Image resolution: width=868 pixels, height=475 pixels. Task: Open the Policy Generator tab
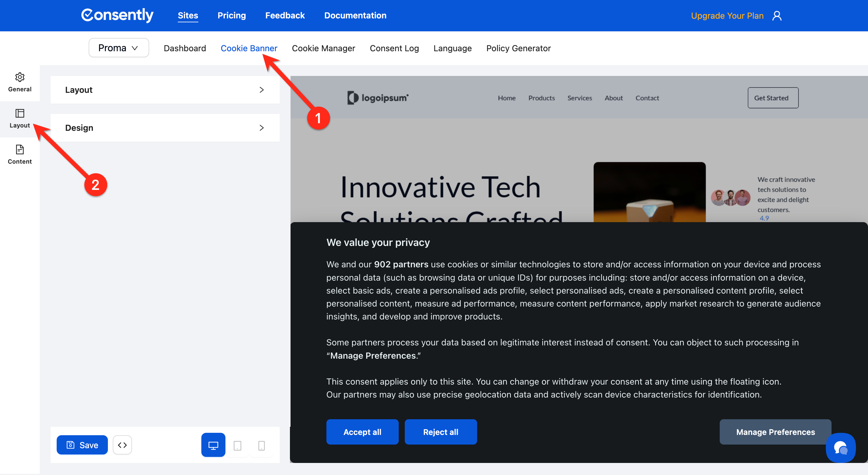(x=518, y=48)
